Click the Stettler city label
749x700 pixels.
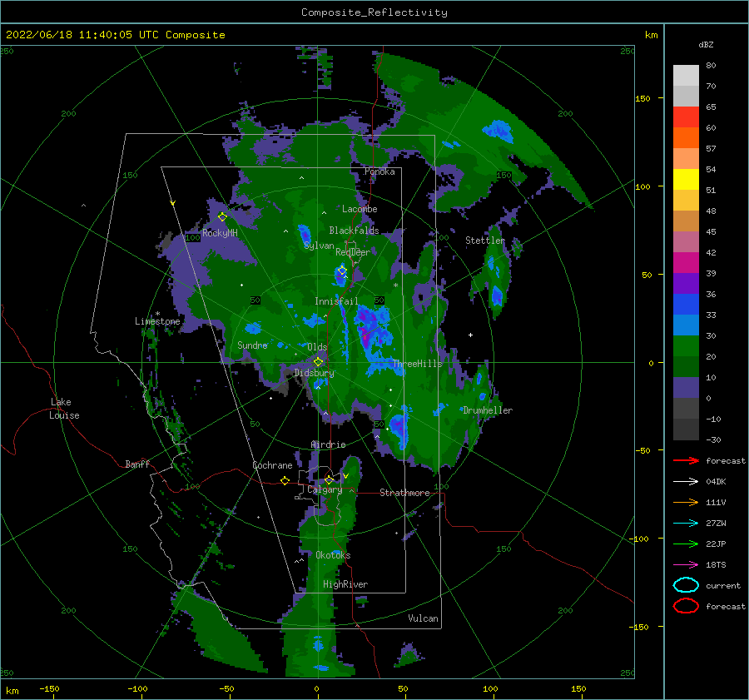pyautogui.click(x=485, y=241)
